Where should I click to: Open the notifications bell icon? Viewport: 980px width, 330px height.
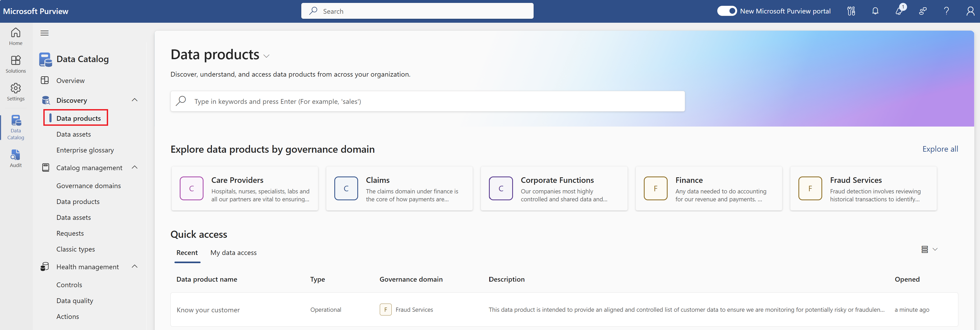click(875, 11)
